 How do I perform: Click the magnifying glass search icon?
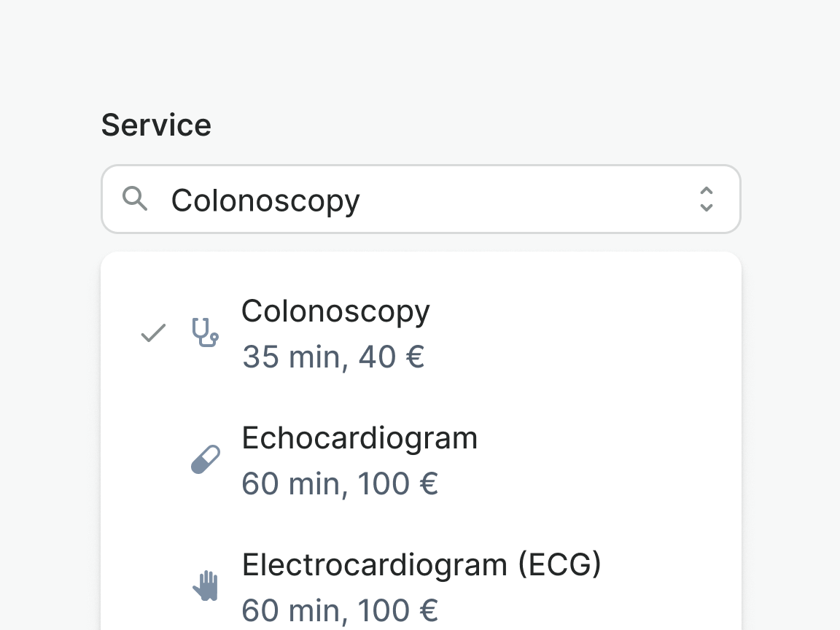[135, 198]
